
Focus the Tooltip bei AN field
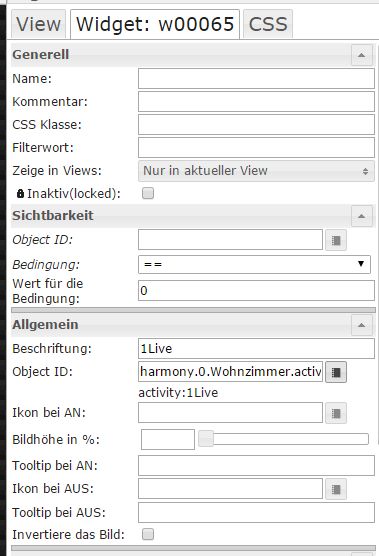[256, 465]
